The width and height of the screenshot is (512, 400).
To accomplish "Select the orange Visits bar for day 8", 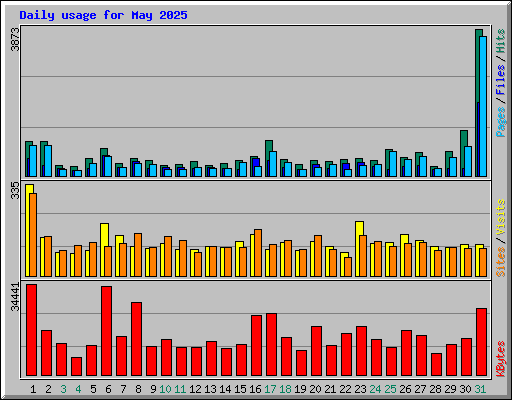I will tap(138, 255).
